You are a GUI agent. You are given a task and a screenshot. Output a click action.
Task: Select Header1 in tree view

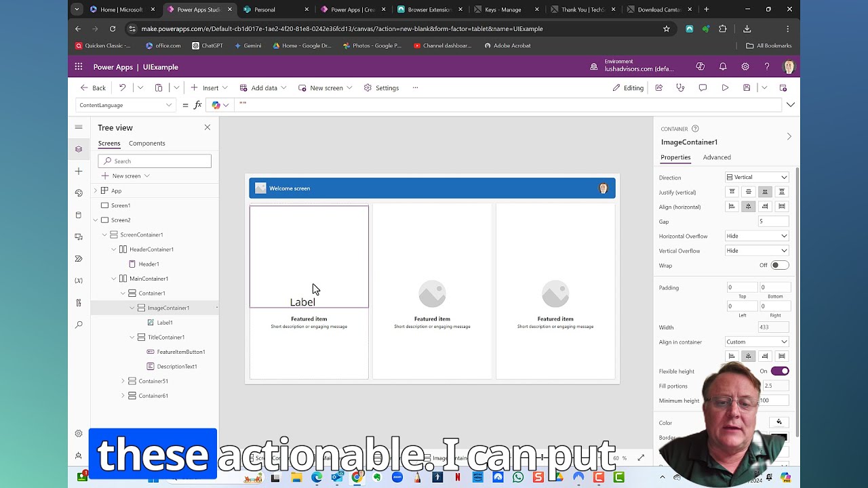click(x=149, y=264)
